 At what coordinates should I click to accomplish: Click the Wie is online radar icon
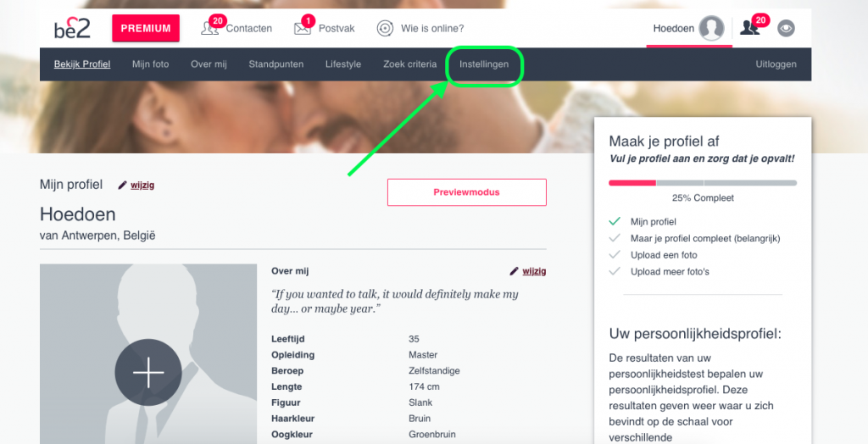385,28
